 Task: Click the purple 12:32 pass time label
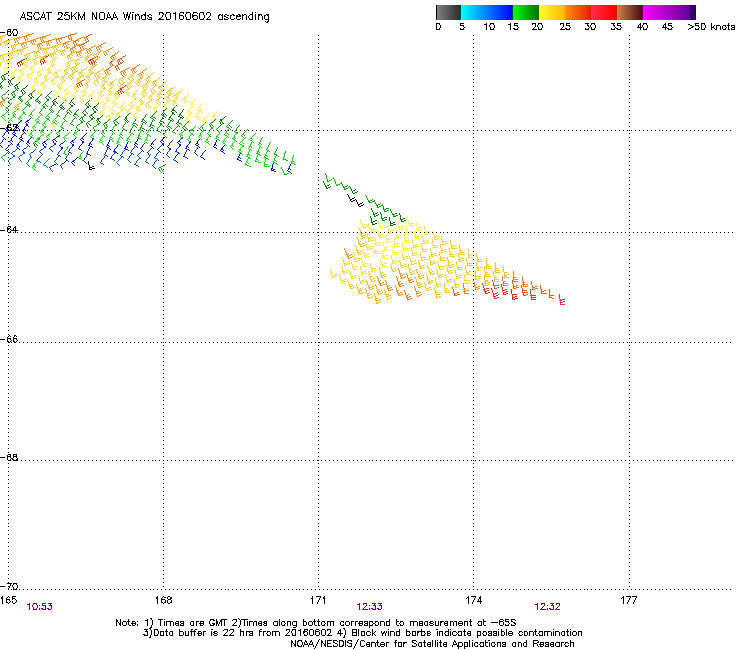[x=547, y=607]
